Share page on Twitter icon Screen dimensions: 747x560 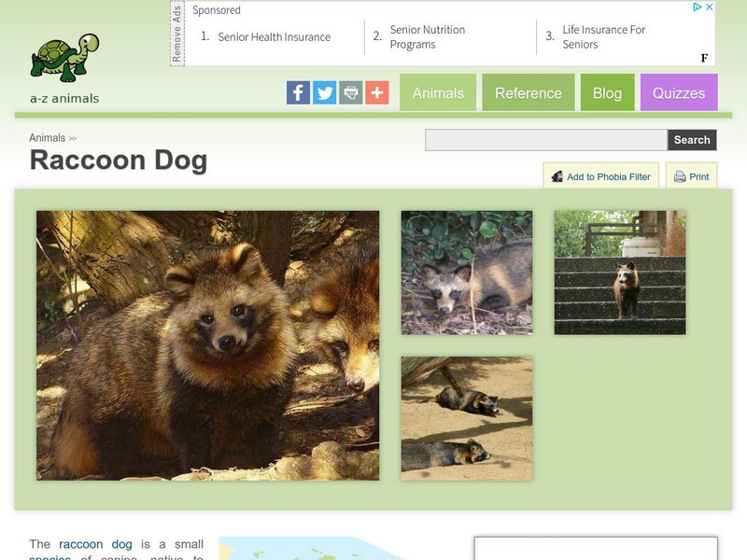point(324,92)
